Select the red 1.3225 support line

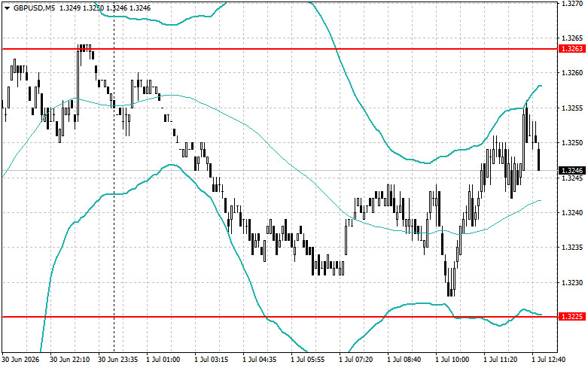coord(280,317)
